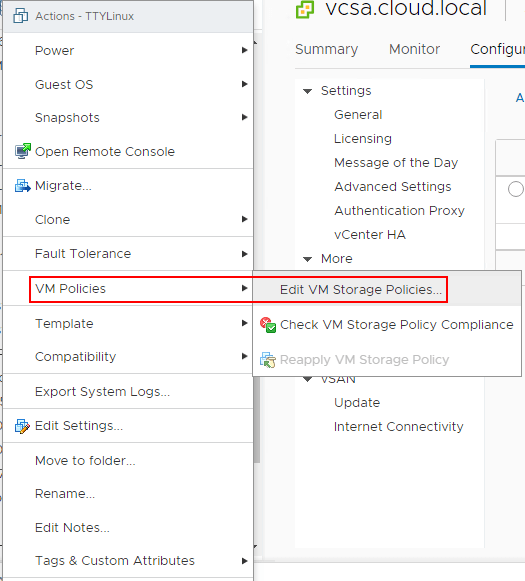Click the vertical scrollbar beside the Actions menu
The width and height of the screenshot is (525, 581).
click(x=257, y=419)
